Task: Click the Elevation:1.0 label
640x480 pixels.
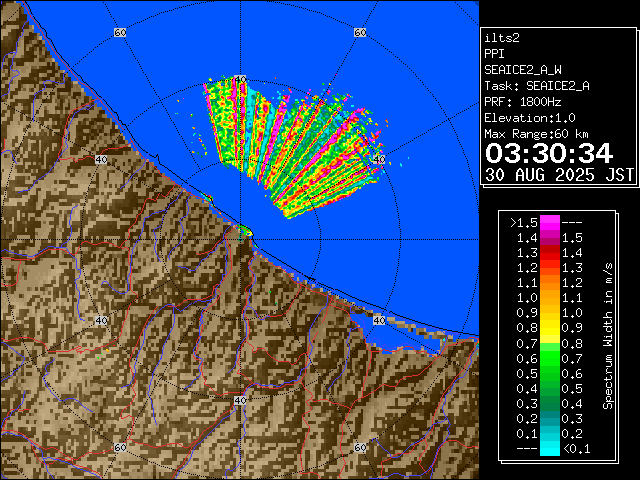Action: [529, 118]
